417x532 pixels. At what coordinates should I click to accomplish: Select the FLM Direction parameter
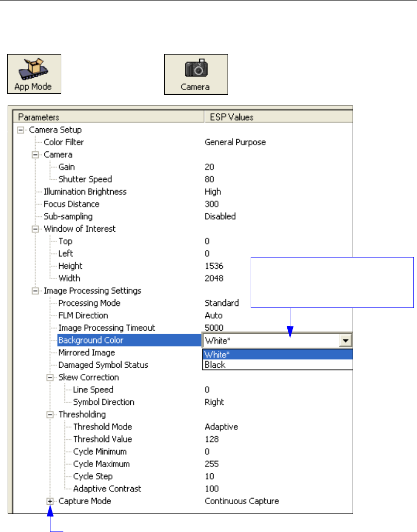pyautogui.click(x=83, y=316)
